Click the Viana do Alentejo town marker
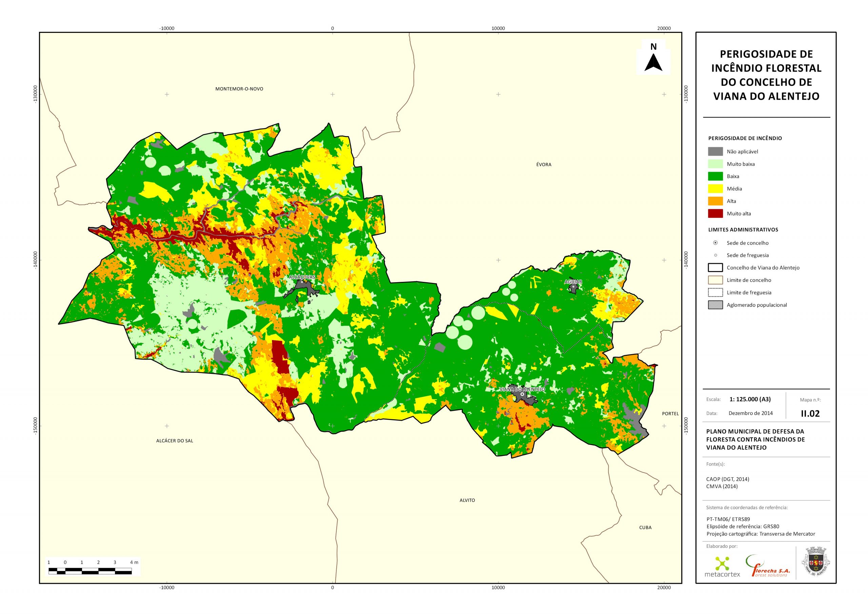The width and height of the screenshot is (868, 614). point(522,394)
